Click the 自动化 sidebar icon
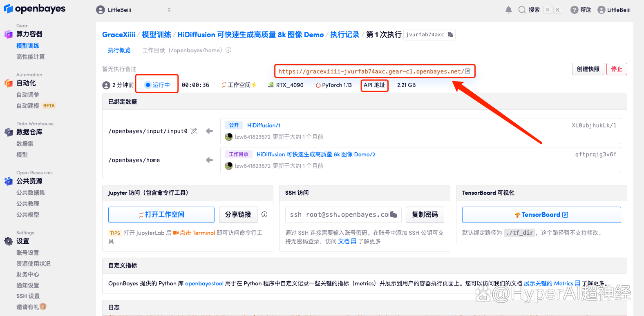Viewport: 644px width, 316px height. coord(9,83)
